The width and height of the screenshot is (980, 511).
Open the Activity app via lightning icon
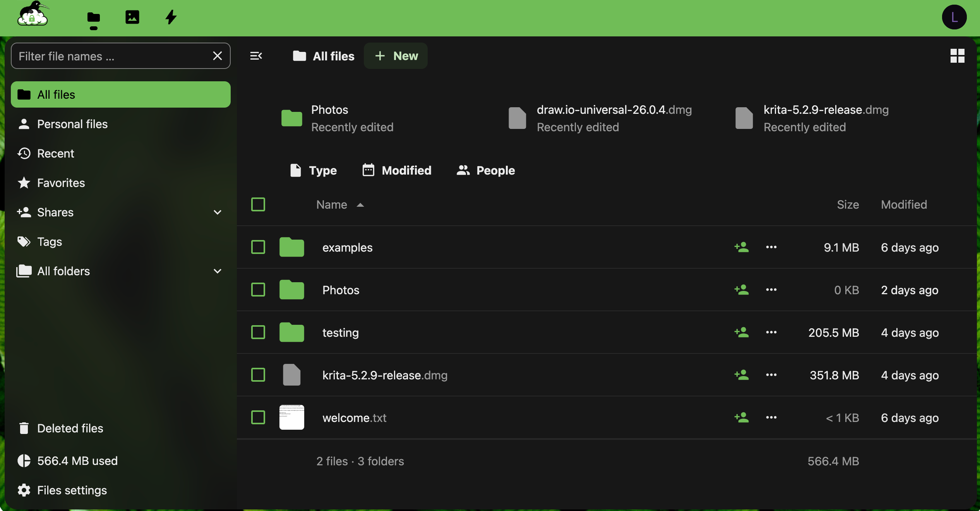click(170, 17)
